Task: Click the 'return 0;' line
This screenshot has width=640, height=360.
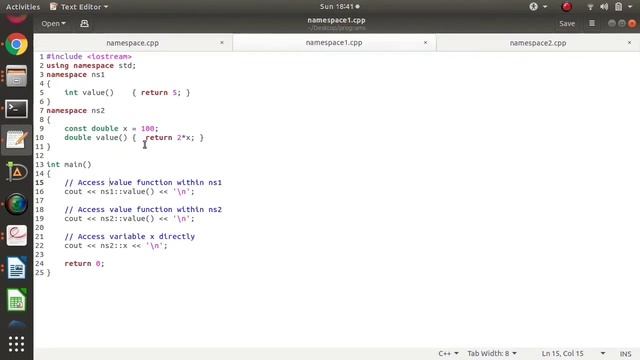Action: (84, 263)
